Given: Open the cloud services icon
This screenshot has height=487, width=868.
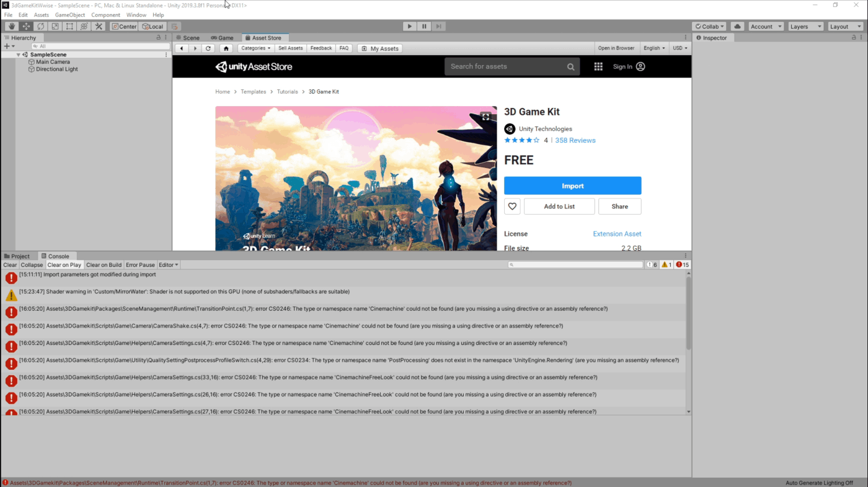Looking at the screenshot, I should [x=737, y=26].
